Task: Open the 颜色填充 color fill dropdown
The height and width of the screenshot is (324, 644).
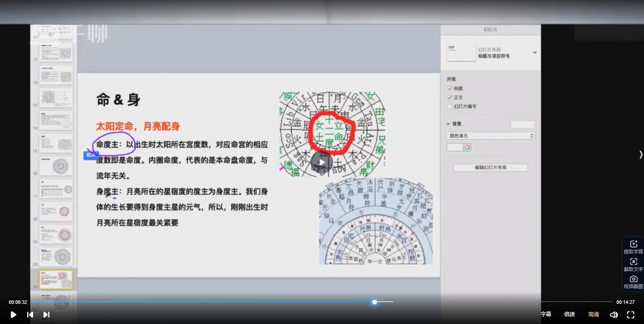Action: pyautogui.click(x=490, y=136)
